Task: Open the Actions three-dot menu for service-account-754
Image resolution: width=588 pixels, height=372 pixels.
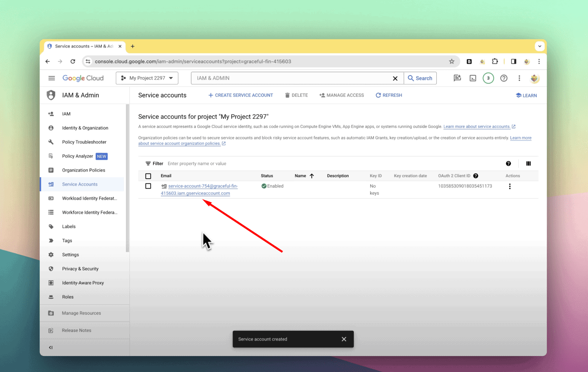Action: point(509,186)
